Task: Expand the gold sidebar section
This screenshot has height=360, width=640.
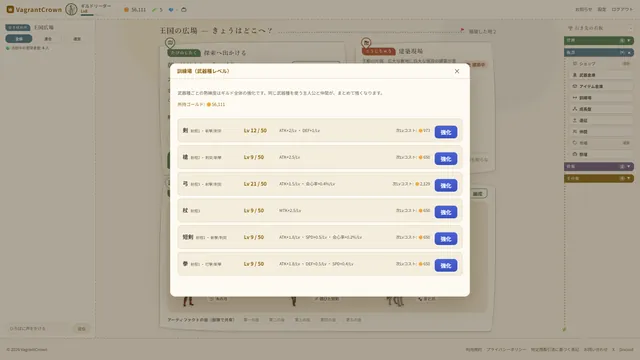Action: click(599, 178)
